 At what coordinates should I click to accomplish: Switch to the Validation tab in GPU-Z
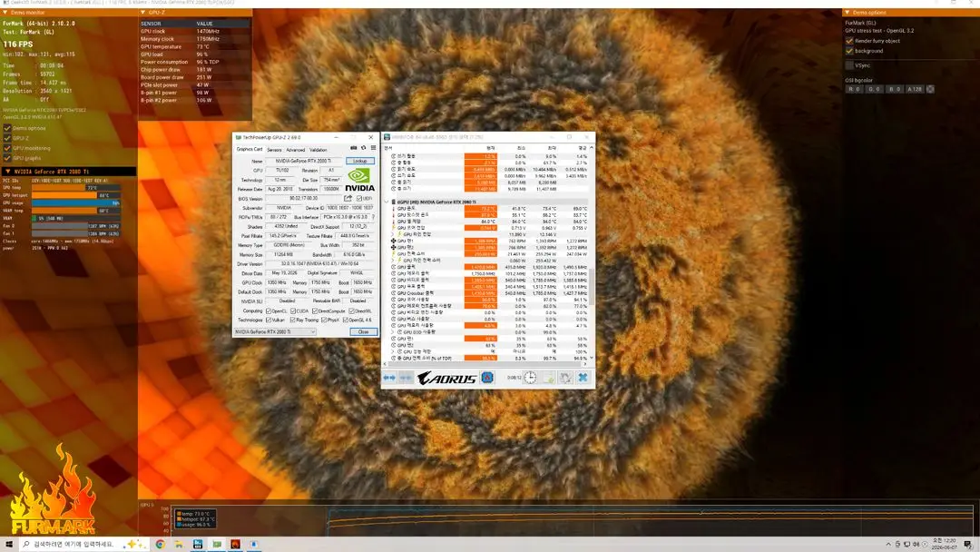point(318,150)
